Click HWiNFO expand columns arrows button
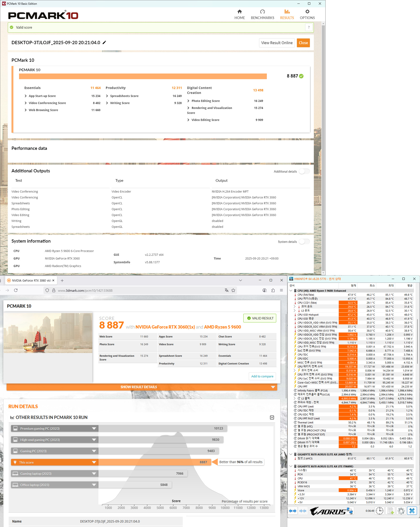This screenshot has height=527, width=420. coord(293,511)
